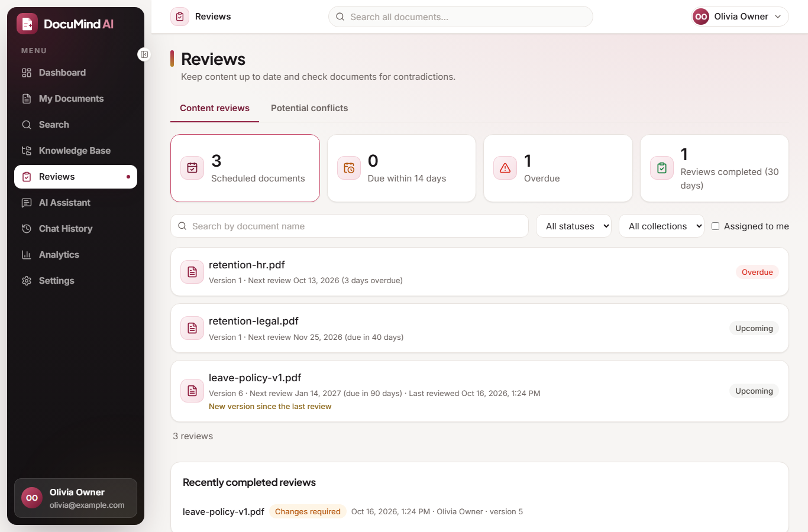
Task: Toggle the Assigned to me checkbox
Action: [715, 226]
